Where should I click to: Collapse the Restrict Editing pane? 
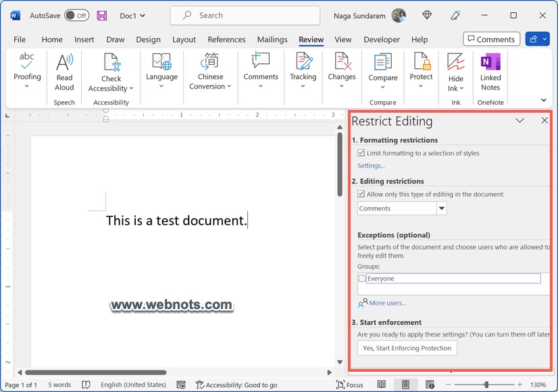pyautogui.click(x=519, y=121)
